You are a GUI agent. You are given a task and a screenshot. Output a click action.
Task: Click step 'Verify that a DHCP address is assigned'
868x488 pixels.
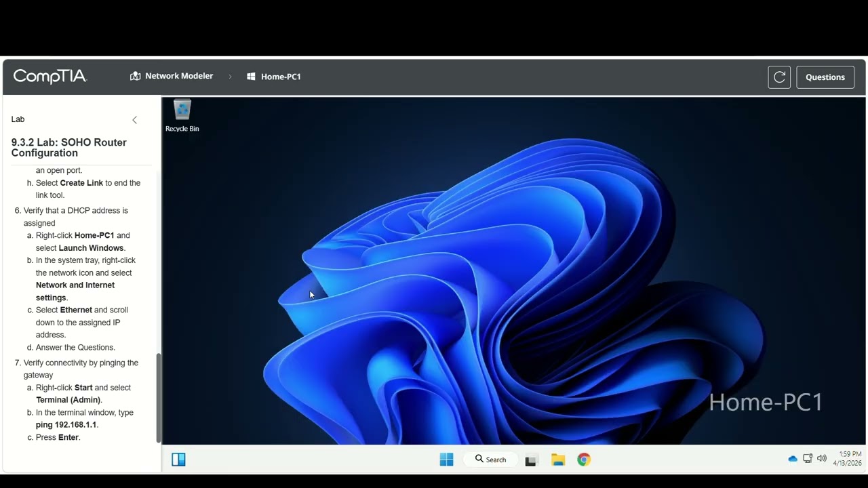(76, 217)
